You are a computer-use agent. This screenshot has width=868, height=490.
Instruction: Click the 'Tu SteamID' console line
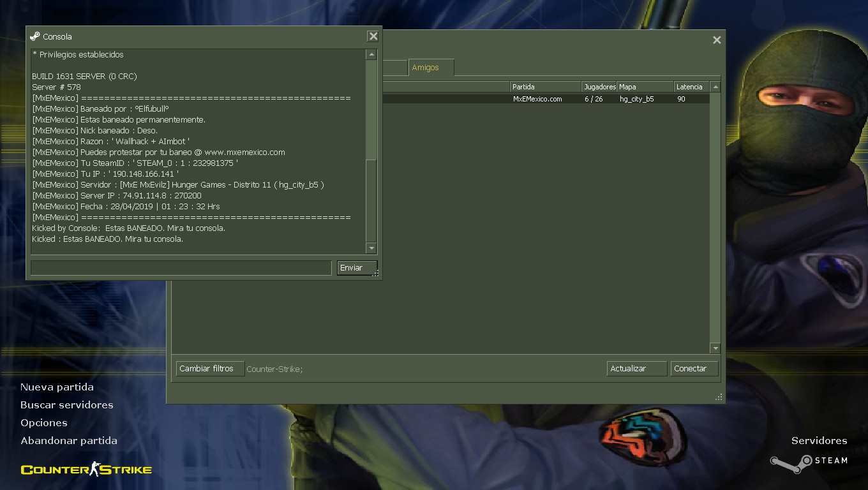tap(135, 163)
